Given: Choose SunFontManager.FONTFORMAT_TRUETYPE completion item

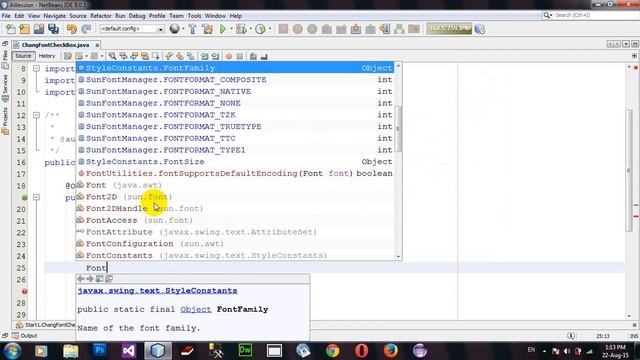Looking at the screenshot, I should (235, 127).
